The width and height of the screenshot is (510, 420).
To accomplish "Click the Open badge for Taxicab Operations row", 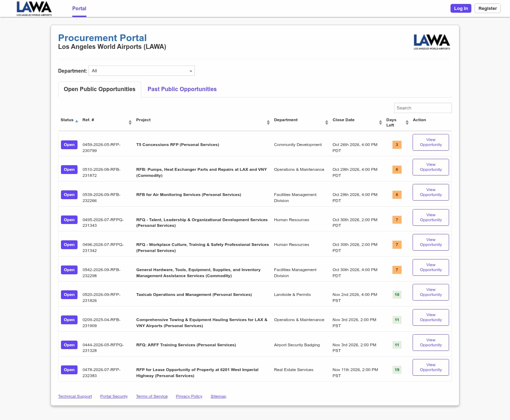I will click(69, 295).
